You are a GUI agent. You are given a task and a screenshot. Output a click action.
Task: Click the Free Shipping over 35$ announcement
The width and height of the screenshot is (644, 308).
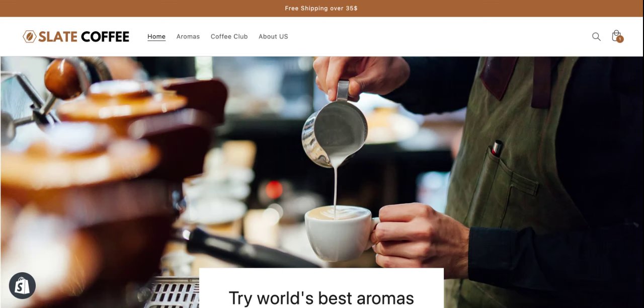point(321,8)
